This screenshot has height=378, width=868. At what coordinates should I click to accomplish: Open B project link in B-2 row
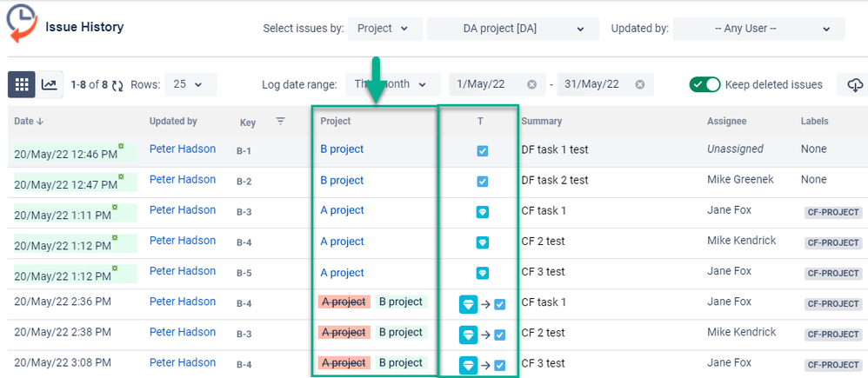pyautogui.click(x=342, y=181)
